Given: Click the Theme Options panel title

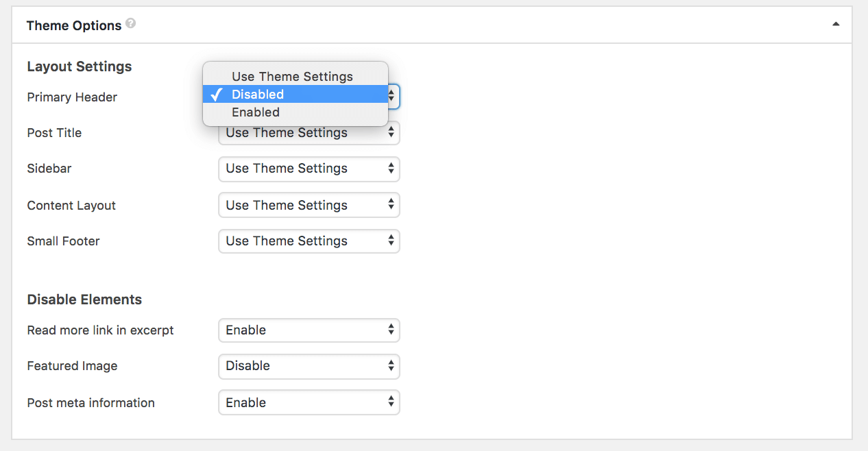Looking at the screenshot, I should (74, 25).
